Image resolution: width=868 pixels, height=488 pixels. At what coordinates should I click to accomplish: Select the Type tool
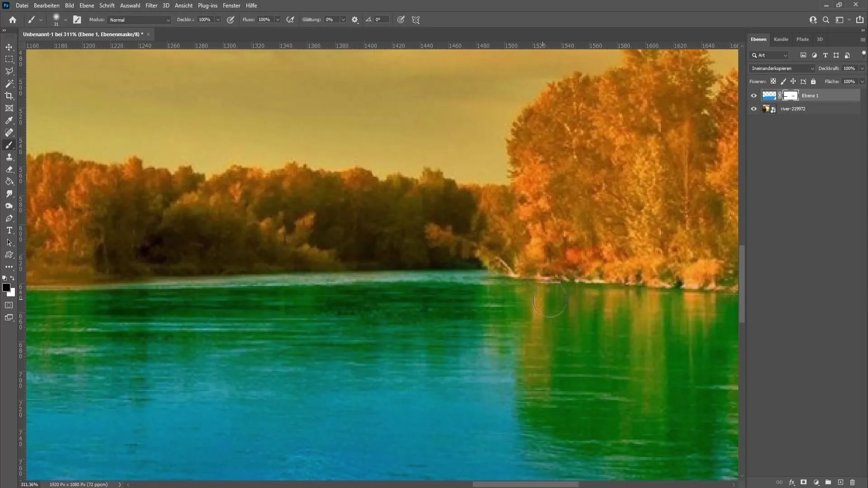coord(9,230)
